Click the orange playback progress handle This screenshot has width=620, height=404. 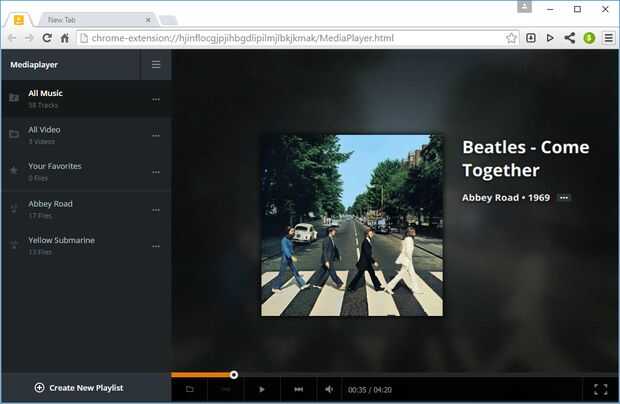[234, 374]
